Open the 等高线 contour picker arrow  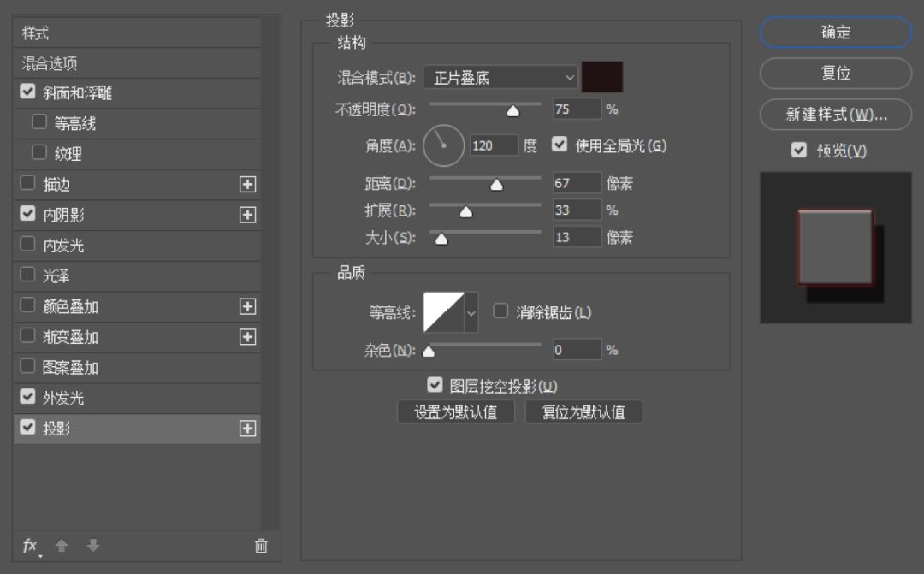[x=471, y=312]
